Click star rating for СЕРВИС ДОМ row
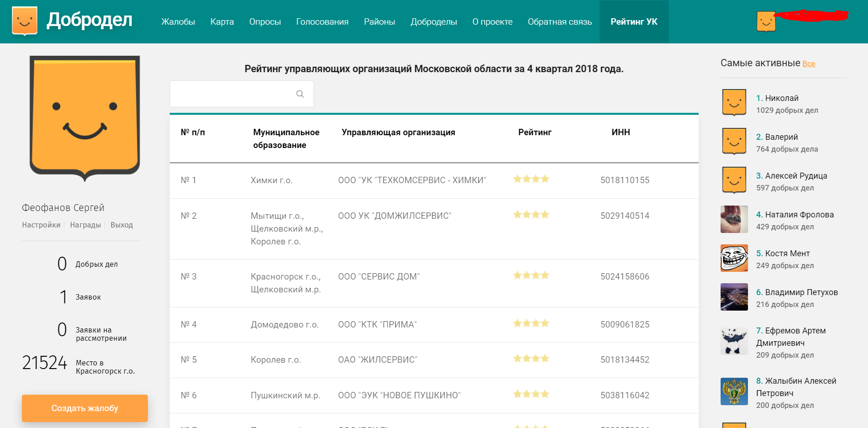This screenshot has height=428, width=868. pos(531,275)
